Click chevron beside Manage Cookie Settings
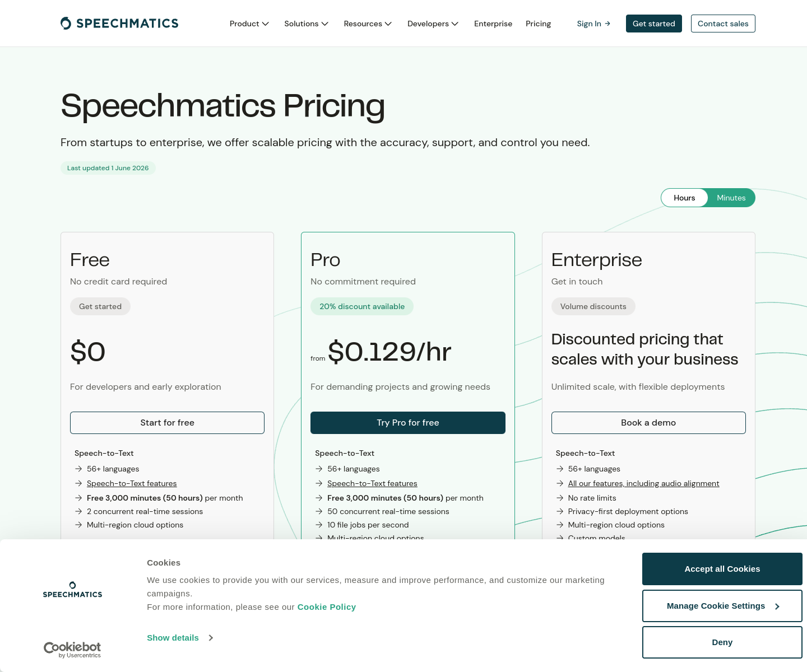This screenshot has height=672, width=807. [777, 606]
